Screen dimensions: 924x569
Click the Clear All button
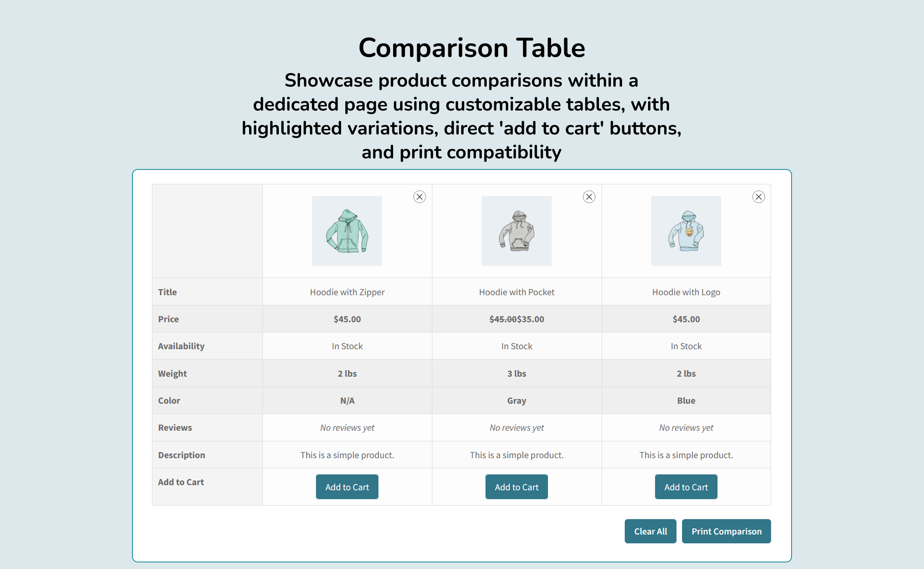[650, 531]
